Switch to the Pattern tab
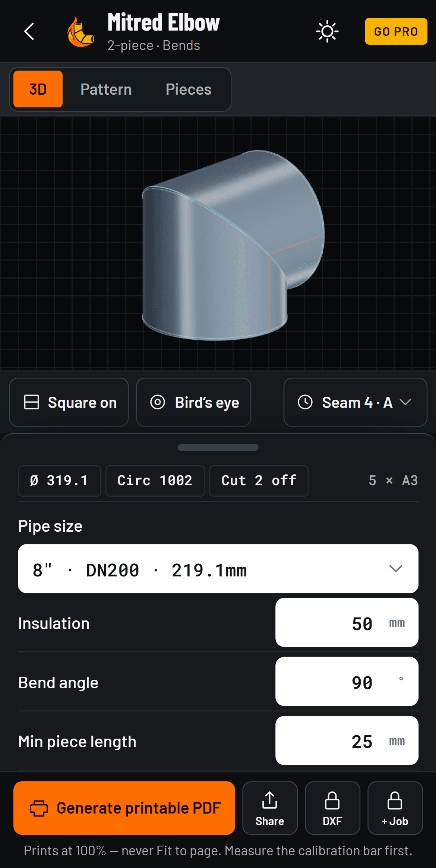Image resolution: width=436 pixels, height=868 pixels. (106, 89)
